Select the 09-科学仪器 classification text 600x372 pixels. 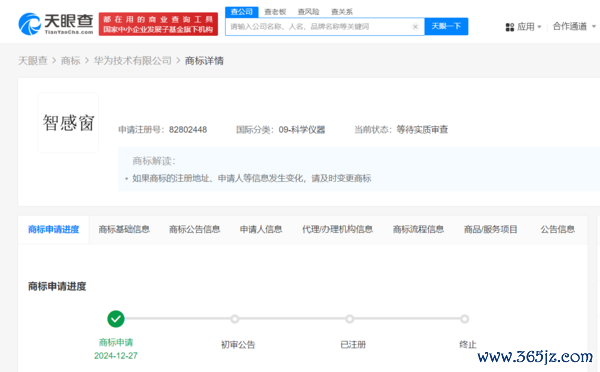tap(302, 130)
